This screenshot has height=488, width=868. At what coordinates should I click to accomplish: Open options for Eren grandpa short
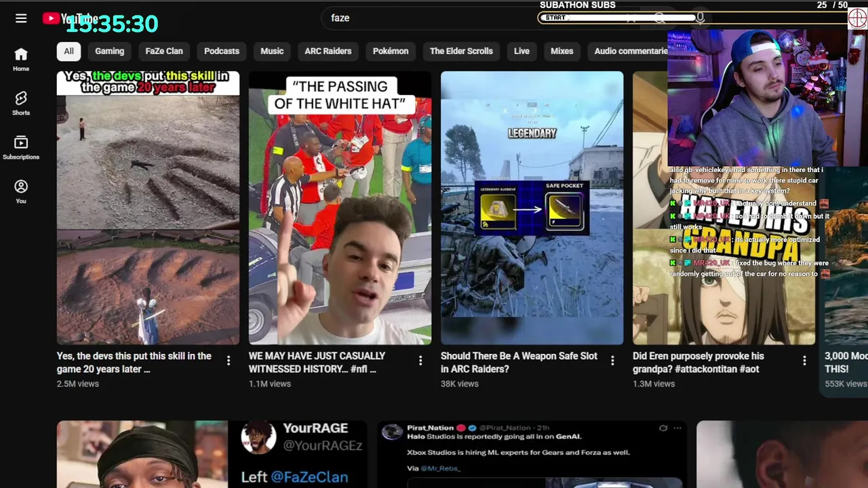[804, 361]
